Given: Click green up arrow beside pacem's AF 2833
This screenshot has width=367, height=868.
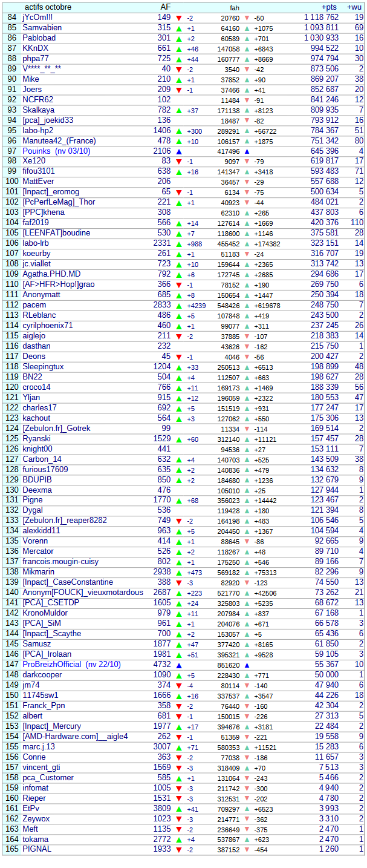Looking at the screenshot, I should 178,306.
